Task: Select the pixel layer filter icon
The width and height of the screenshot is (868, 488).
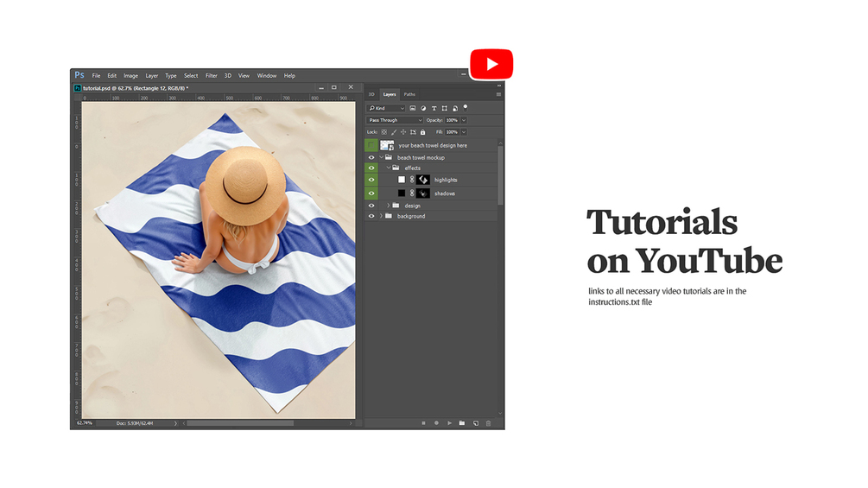Action: pyautogui.click(x=413, y=109)
